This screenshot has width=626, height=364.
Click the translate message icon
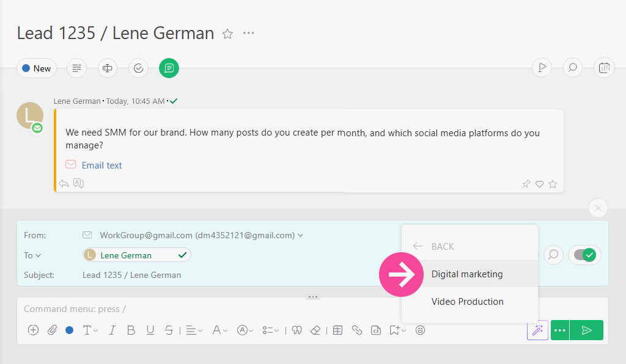tap(78, 183)
